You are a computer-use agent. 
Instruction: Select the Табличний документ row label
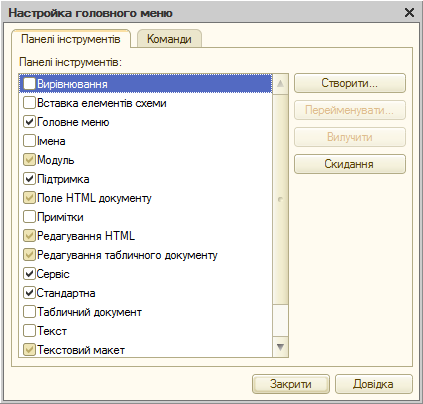89,312
